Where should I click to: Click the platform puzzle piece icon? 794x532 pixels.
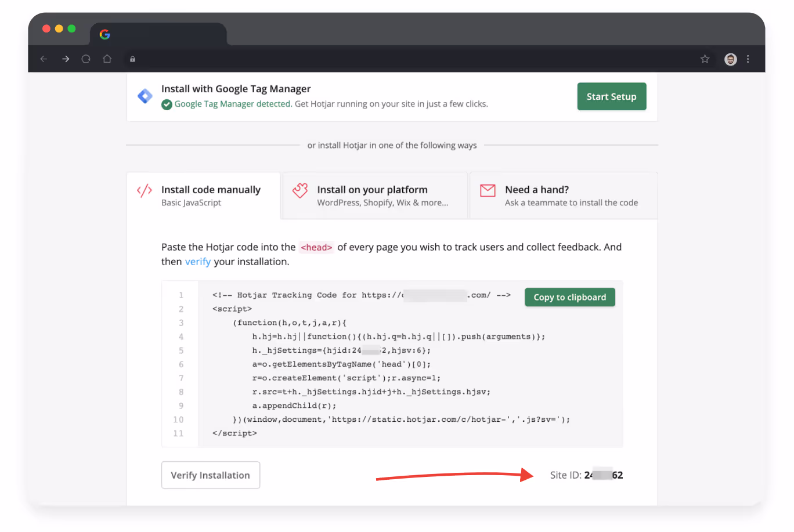300,190
